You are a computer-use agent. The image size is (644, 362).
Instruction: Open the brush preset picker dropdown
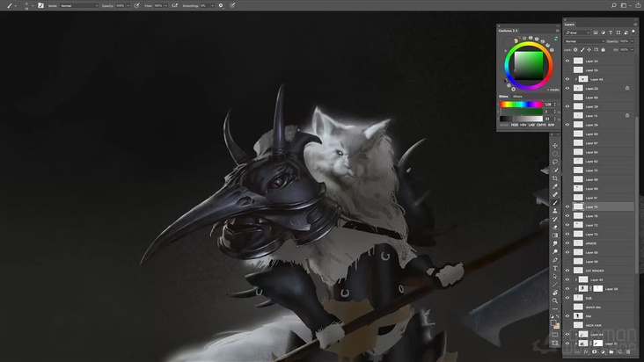tap(33, 6)
